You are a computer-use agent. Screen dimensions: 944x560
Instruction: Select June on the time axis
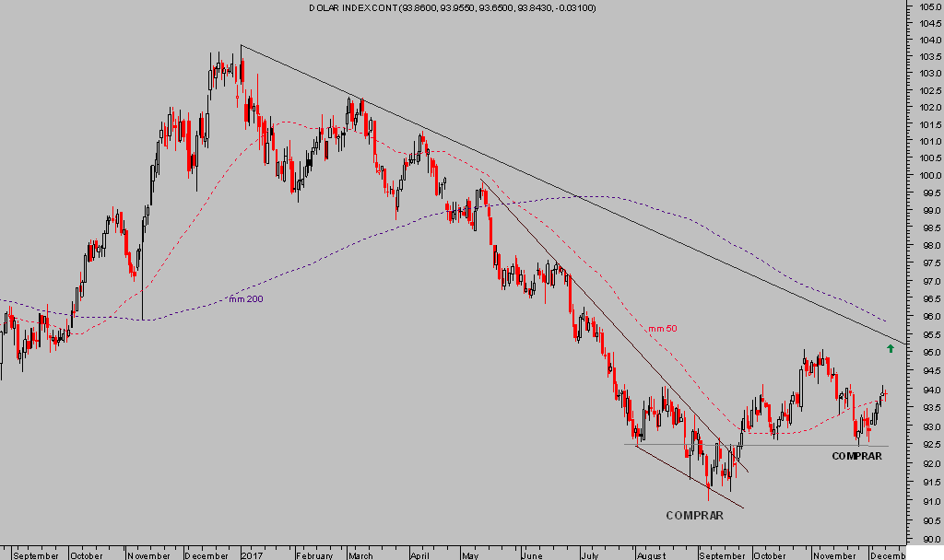533,555
